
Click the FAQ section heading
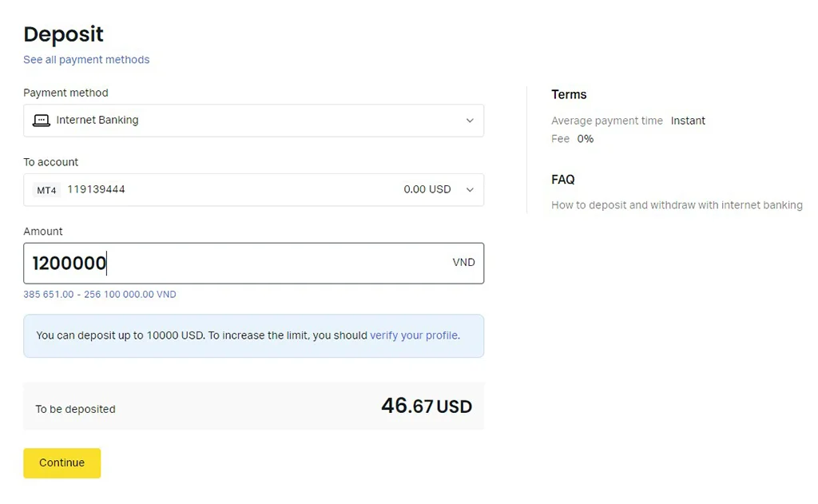coord(562,179)
